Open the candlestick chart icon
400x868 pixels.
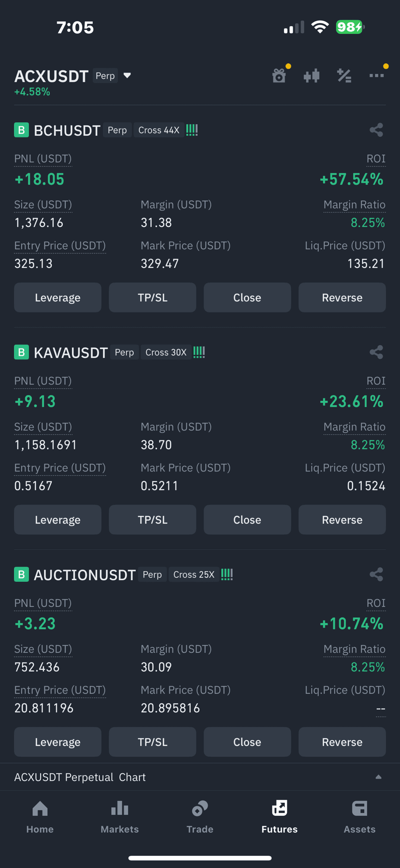coord(312,75)
